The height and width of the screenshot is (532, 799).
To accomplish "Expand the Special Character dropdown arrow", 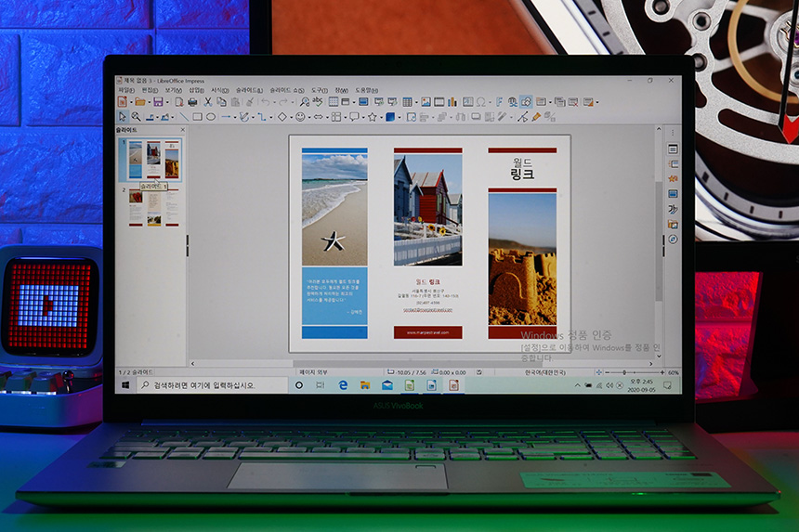I will 490,102.
